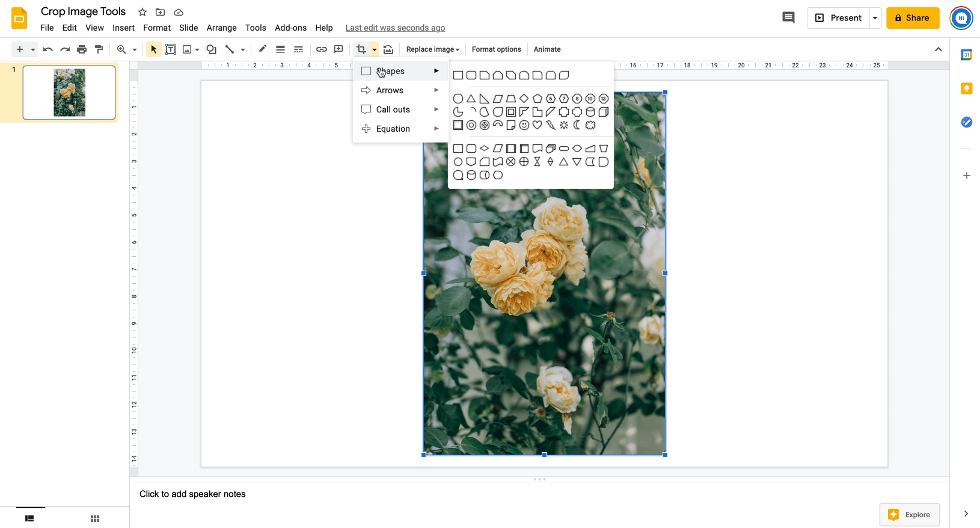Image resolution: width=980 pixels, height=528 pixels.
Task: Open the mask image dropdown arrow
Action: point(374,49)
